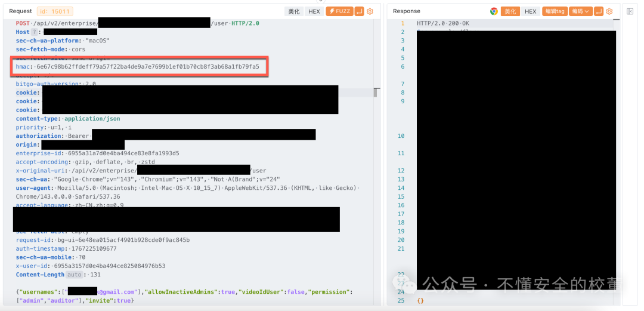
Task: Switch Response view to HEX
Action: 531,11
